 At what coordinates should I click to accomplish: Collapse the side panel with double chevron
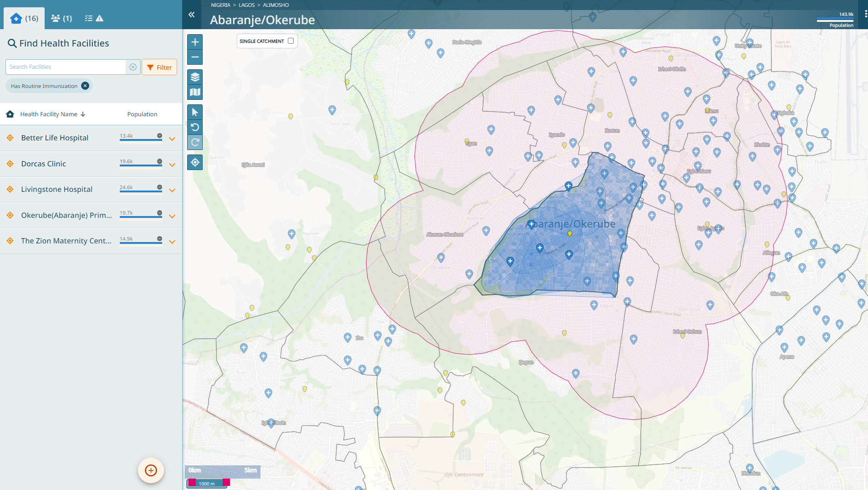click(x=192, y=15)
